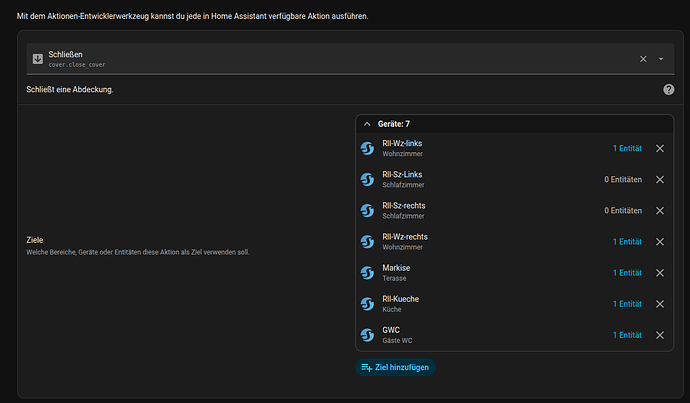690x403 pixels.
Task: Click the Rll-Wz-rechts device icon
Action: [x=369, y=241]
